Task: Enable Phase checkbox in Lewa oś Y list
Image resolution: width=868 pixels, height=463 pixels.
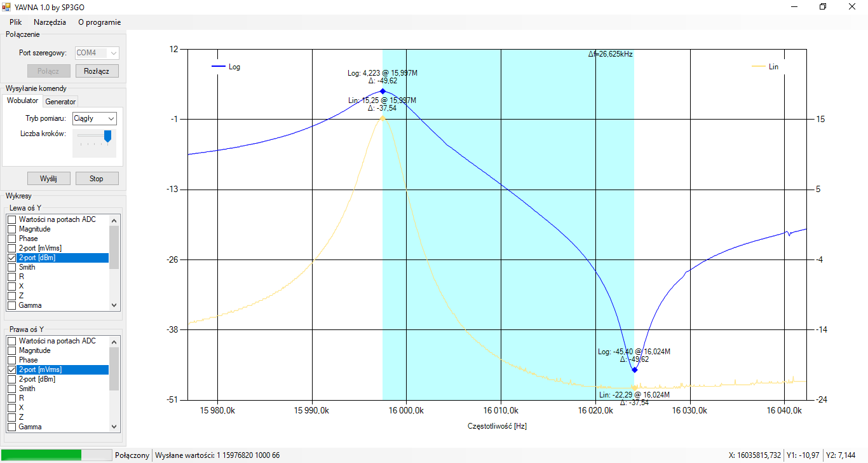Action: click(x=11, y=238)
